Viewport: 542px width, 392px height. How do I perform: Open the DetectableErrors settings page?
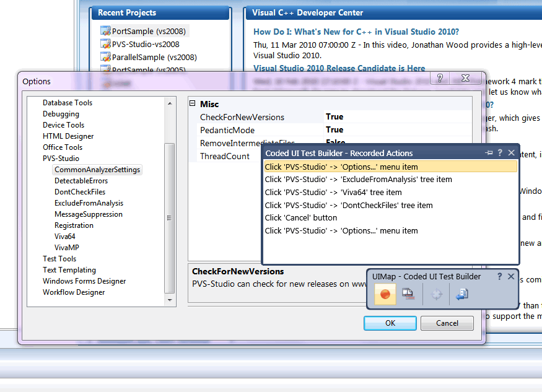[81, 180]
